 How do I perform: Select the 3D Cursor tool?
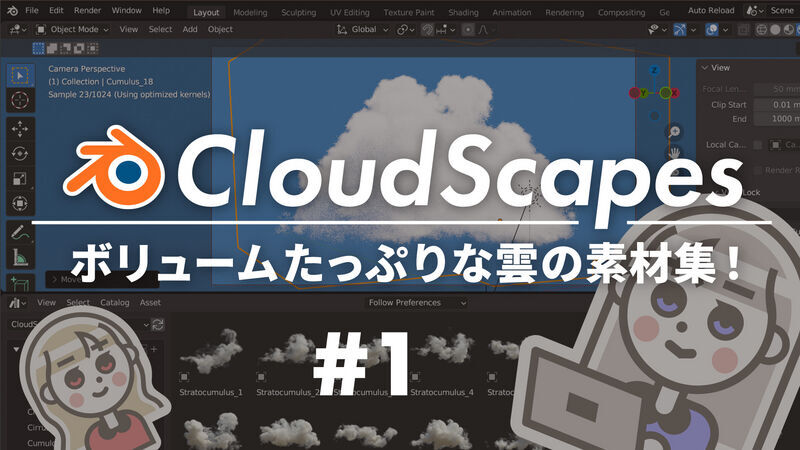click(x=20, y=101)
